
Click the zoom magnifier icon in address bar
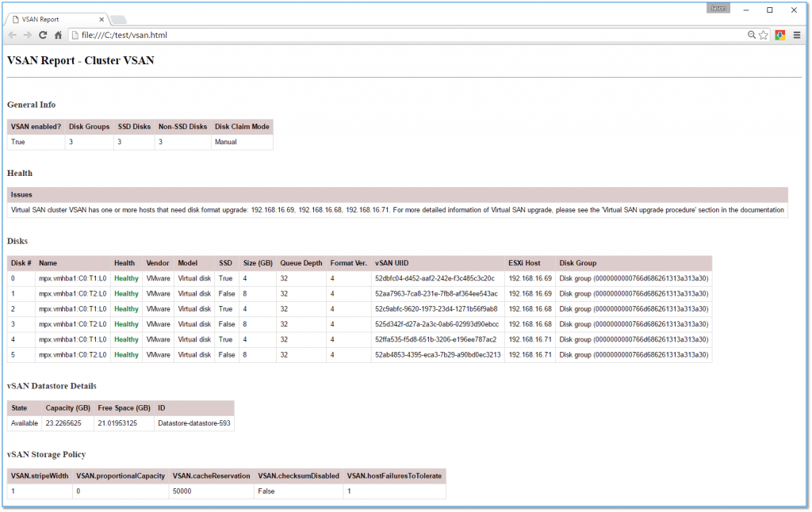click(x=752, y=35)
